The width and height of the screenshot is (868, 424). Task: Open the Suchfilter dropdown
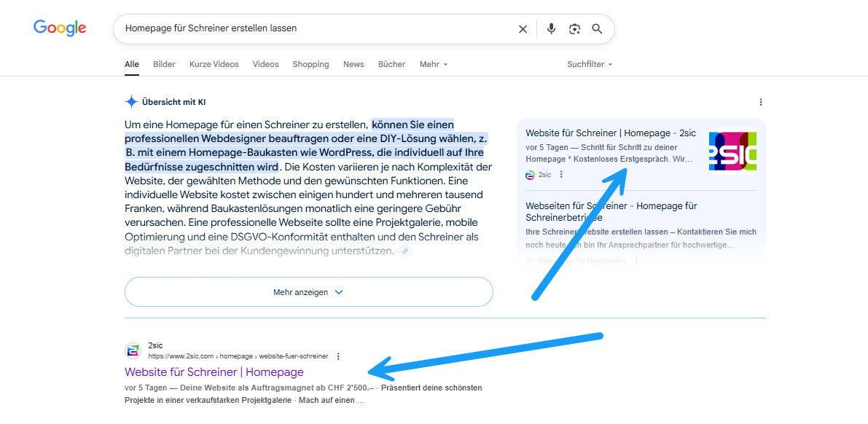pyautogui.click(x=590, y=64)
